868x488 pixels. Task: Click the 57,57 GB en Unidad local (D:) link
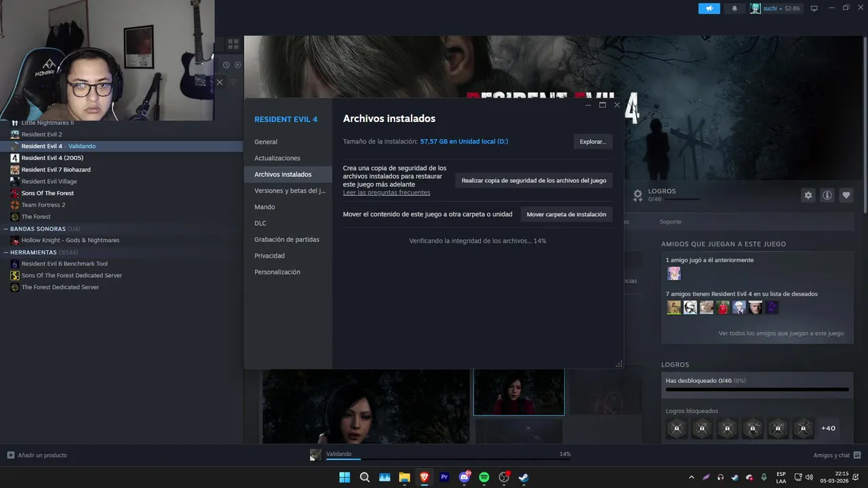click(x=464, y=142)
